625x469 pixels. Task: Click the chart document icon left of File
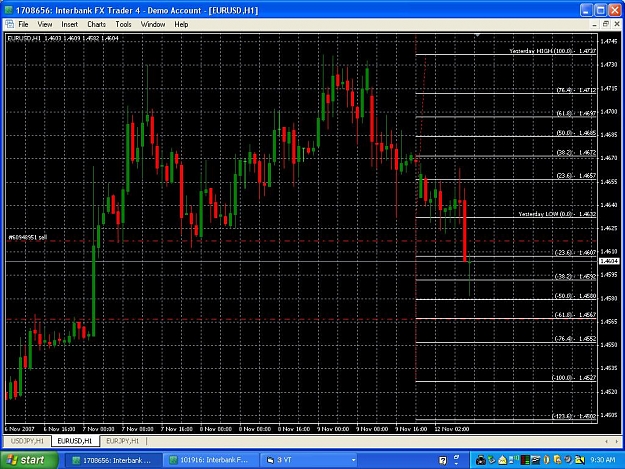10,24
